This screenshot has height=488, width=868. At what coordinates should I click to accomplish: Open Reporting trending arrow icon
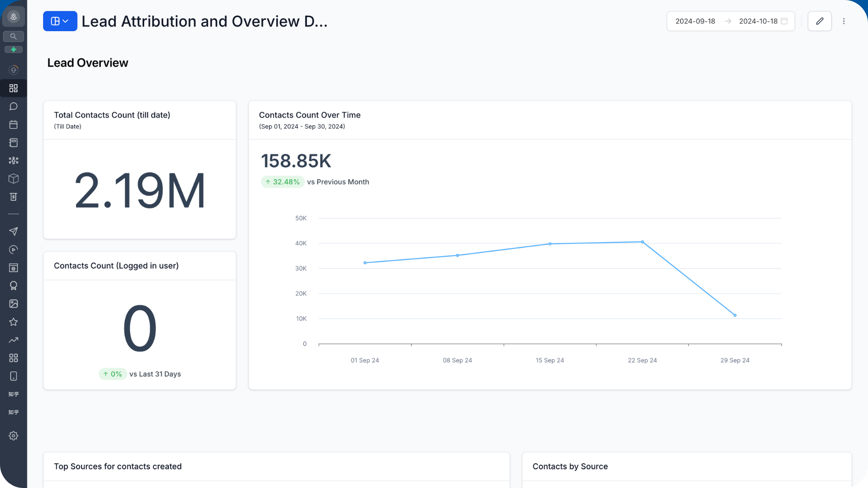pos(14,340)
